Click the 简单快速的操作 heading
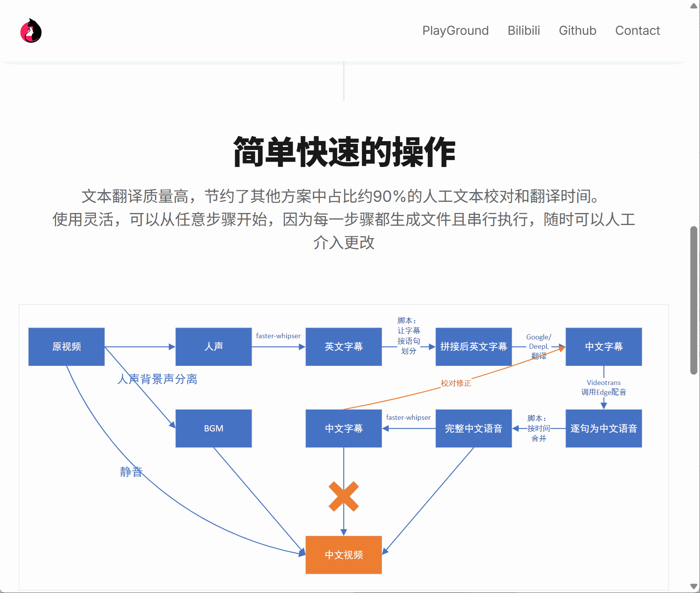This screenshot has height=593, width=700. point(344,152)
